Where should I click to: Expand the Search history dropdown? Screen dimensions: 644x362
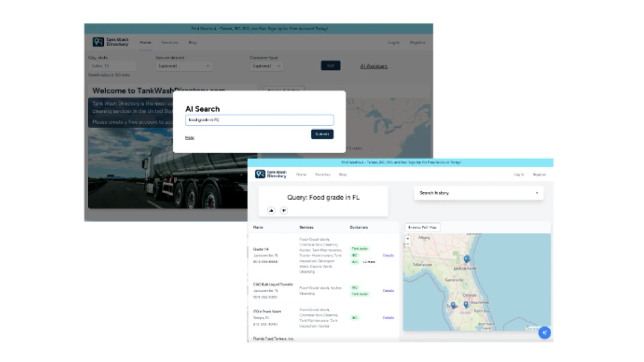[x=479, y=193]
